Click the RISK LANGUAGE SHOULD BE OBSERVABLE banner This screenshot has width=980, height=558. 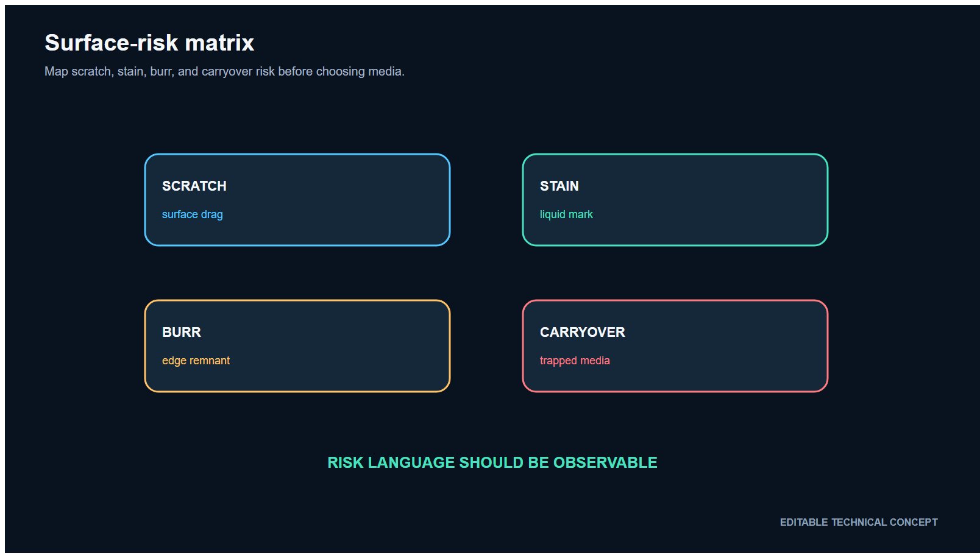[492, 462]
